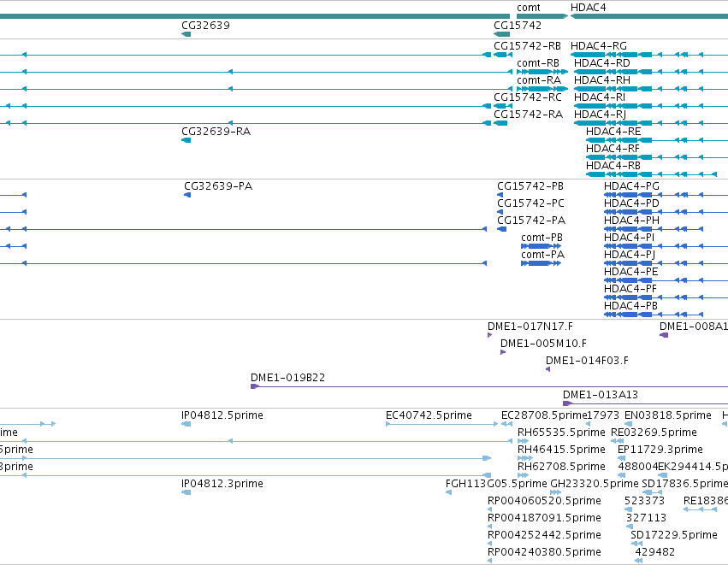Select EST RH62708.5prime
The image size is (728, 565).
click(561, 468)
